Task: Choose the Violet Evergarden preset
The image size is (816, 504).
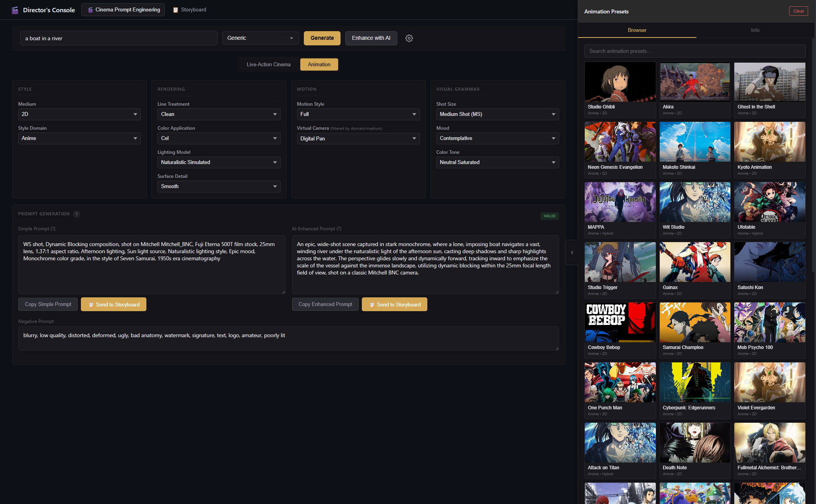Action: pos(770,390)
